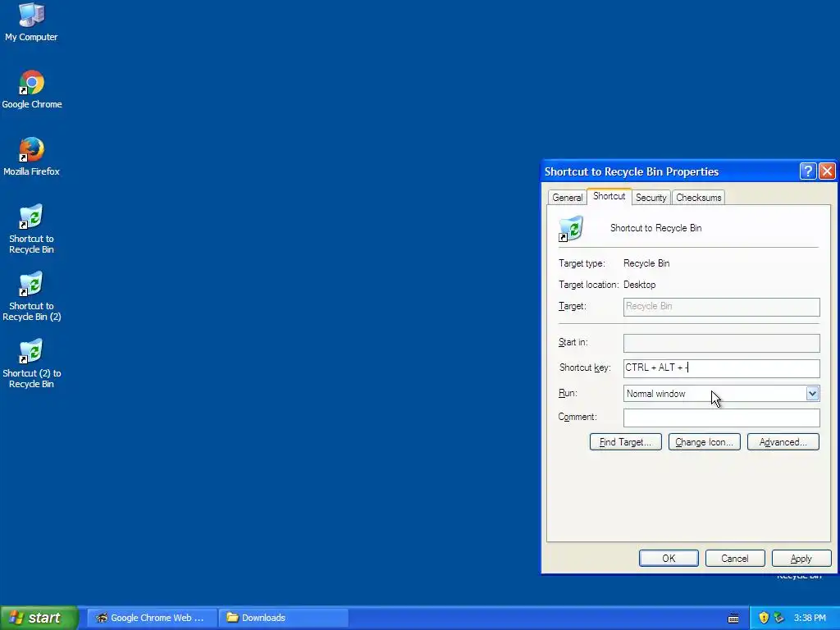Open the Windows Start menu

39,618
